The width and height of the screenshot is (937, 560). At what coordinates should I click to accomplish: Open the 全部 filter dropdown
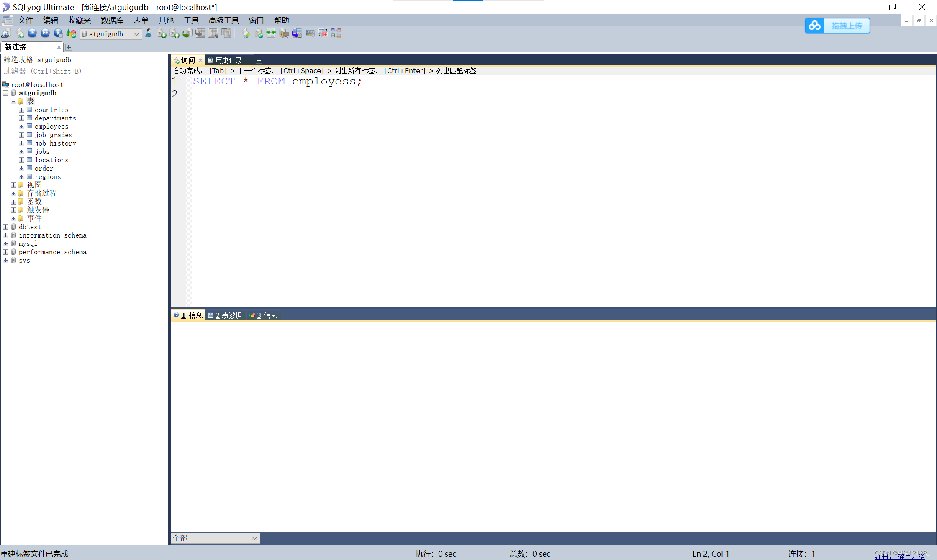[x=254, y=538]
